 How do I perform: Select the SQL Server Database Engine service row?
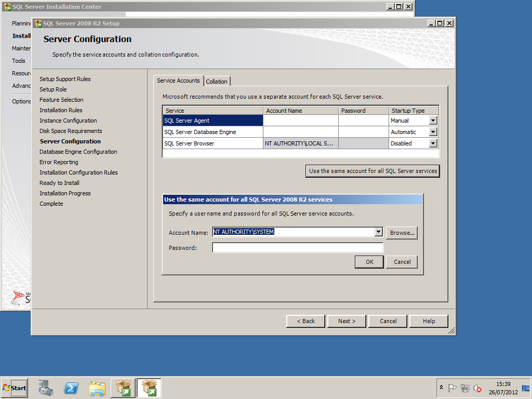pyautogui.click(x=213, y=132)
